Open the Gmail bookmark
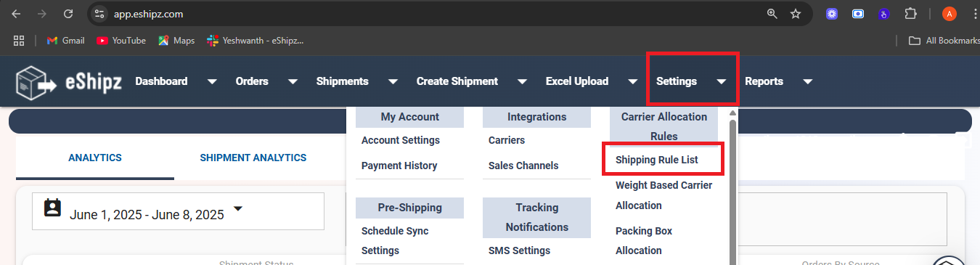Screen dimensions: 980x265 [65, 41]
